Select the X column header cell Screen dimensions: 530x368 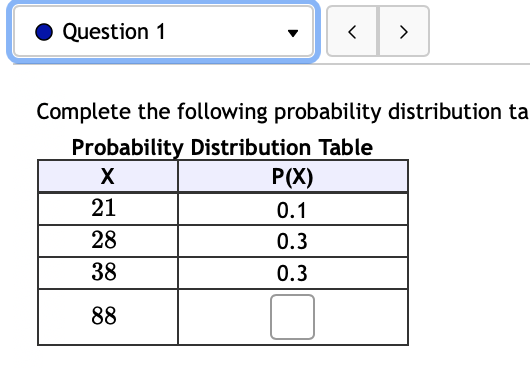tap(108, 176)
